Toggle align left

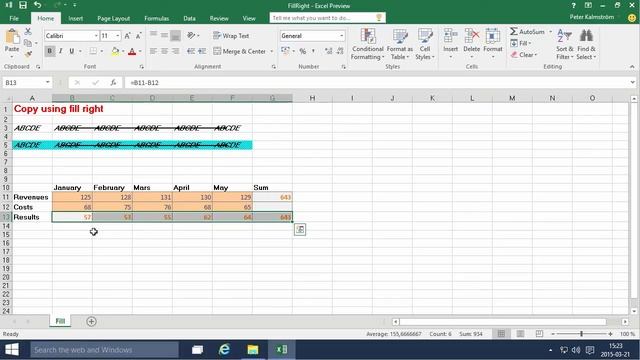point(153,51)
